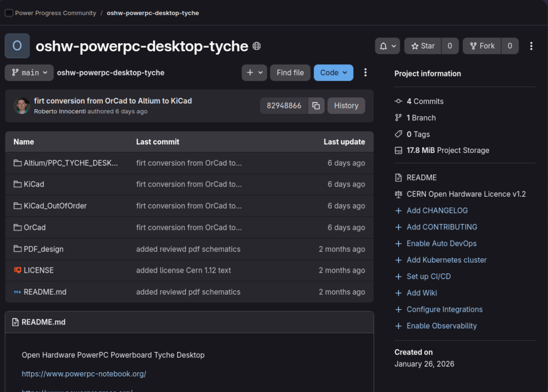Open the History of commits

coord(346,105)
